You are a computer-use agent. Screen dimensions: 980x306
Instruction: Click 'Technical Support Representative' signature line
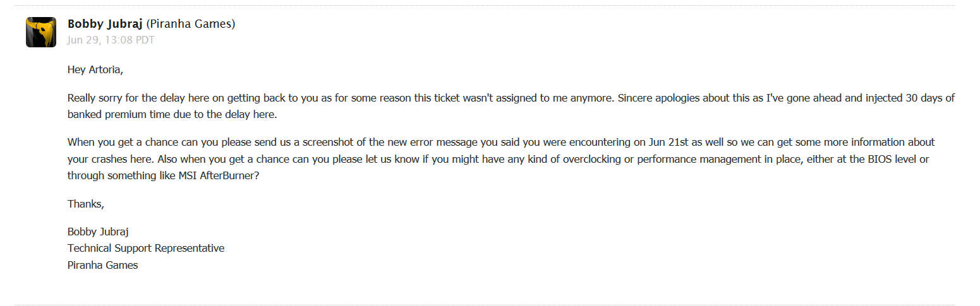click(146, 248)
